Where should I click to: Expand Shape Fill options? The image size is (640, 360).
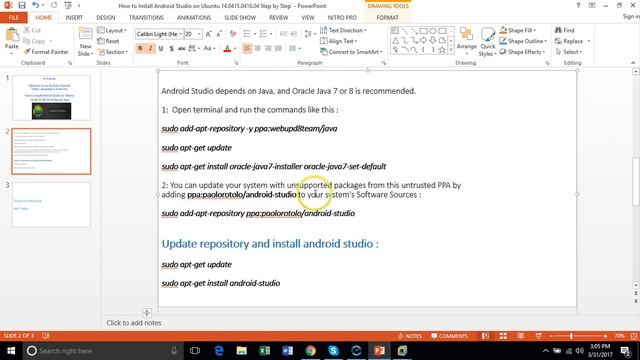[x=518, y=30]
